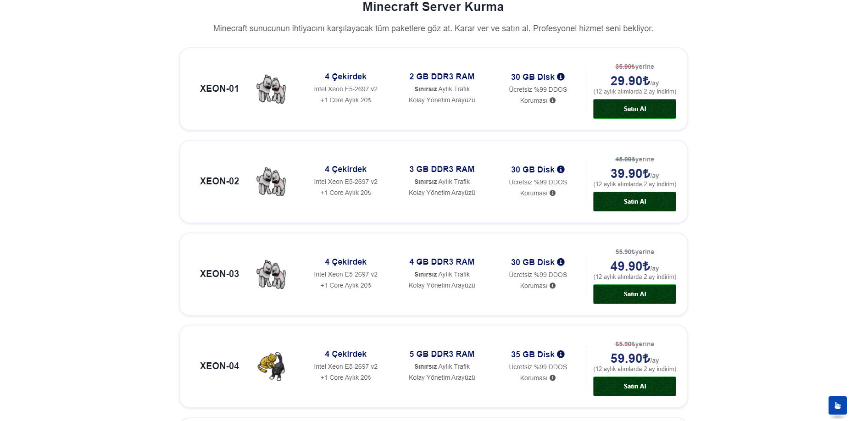The width and height of the screenshot is (868, 421).
Task: Select the XEON-04 package name
Action: (x=219, y=366)
